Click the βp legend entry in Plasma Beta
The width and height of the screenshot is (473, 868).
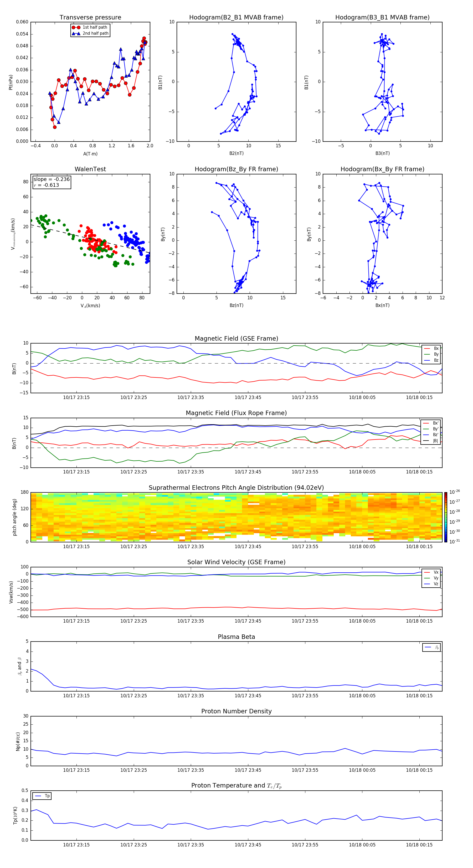(431, 647)
